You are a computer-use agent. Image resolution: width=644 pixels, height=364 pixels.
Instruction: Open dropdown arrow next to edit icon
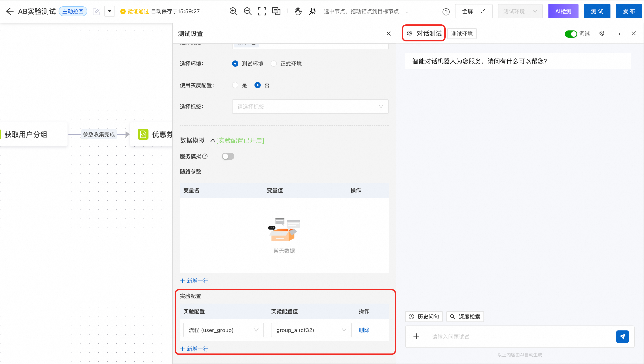pyautogui.click(x=110, y=11)
